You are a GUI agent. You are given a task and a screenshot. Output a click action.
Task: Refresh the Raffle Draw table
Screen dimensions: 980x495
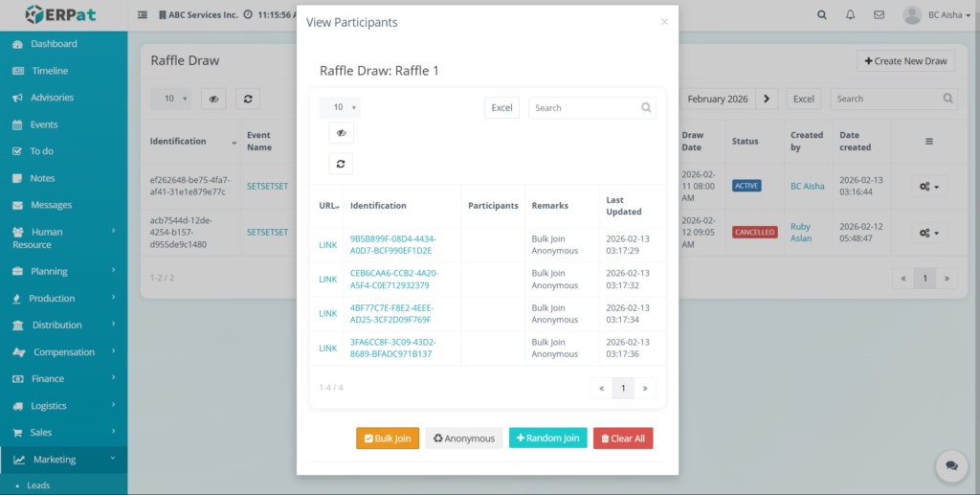248,99
